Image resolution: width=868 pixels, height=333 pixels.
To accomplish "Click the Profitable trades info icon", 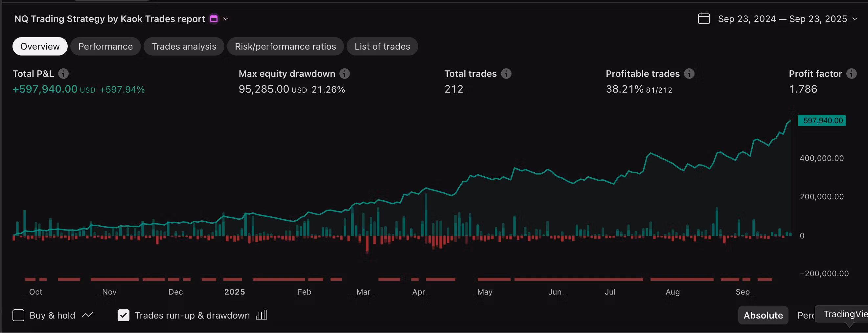I will (x=689, y=74).
